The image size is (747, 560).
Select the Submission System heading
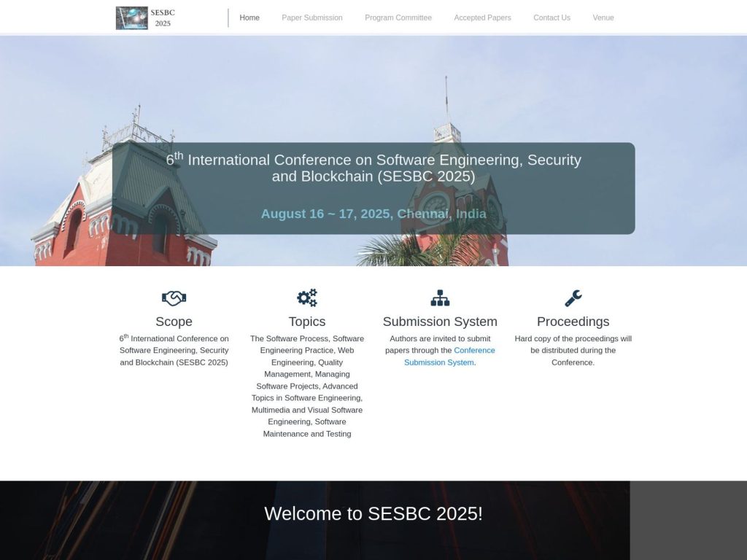(x=440, y=322)
